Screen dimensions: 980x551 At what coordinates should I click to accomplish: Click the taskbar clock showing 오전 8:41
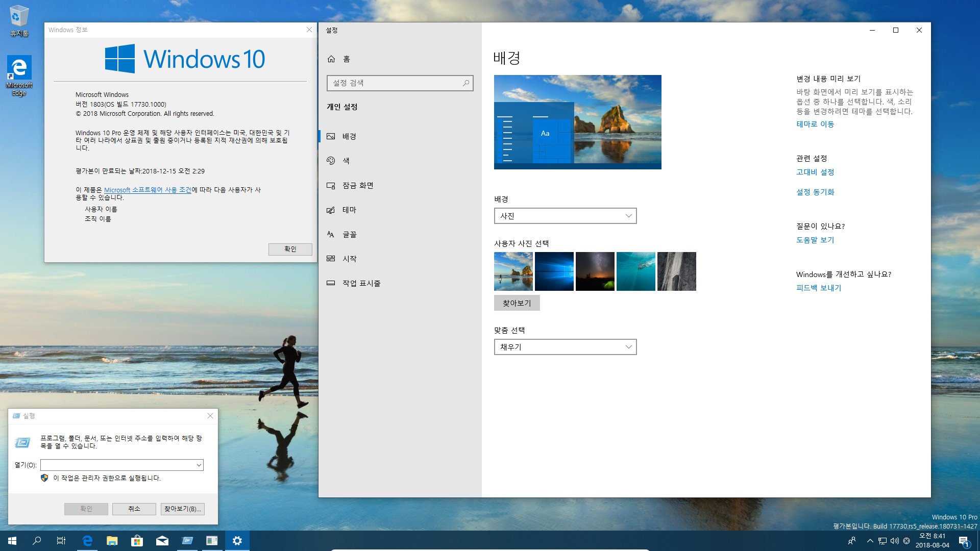932,541
